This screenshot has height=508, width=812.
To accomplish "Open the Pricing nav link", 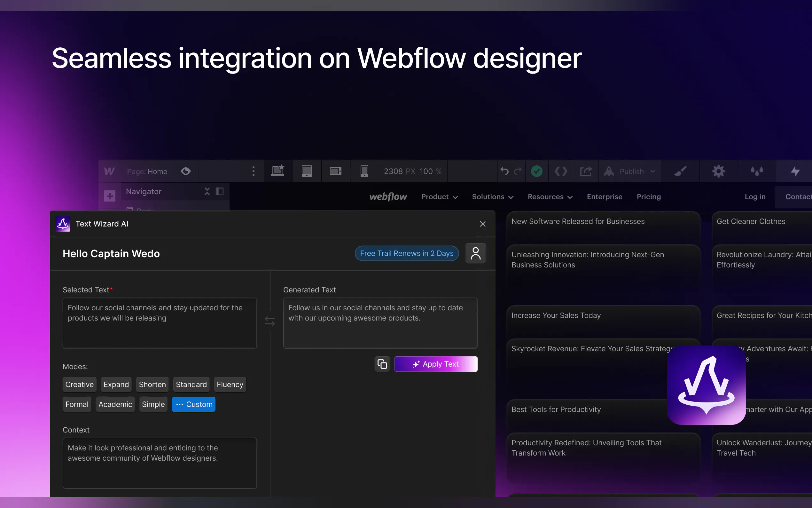I will point(649,197).
